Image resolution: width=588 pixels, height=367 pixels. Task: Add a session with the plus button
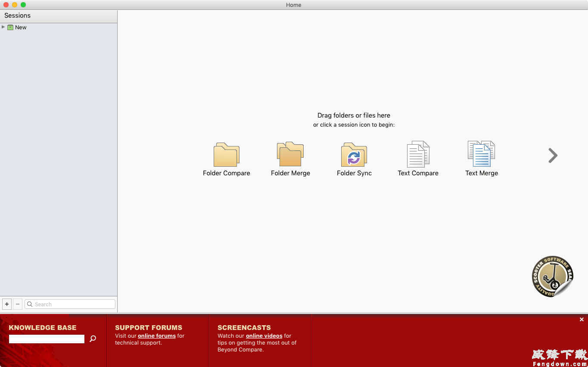pyautogui.click(x=7, y=304)
